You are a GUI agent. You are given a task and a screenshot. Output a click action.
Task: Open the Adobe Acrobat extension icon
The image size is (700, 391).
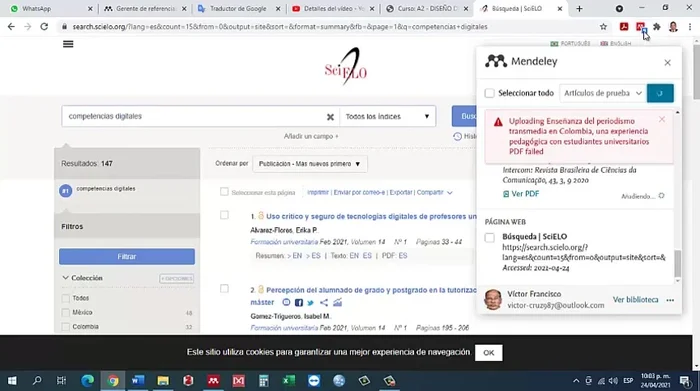pos(624,27)
